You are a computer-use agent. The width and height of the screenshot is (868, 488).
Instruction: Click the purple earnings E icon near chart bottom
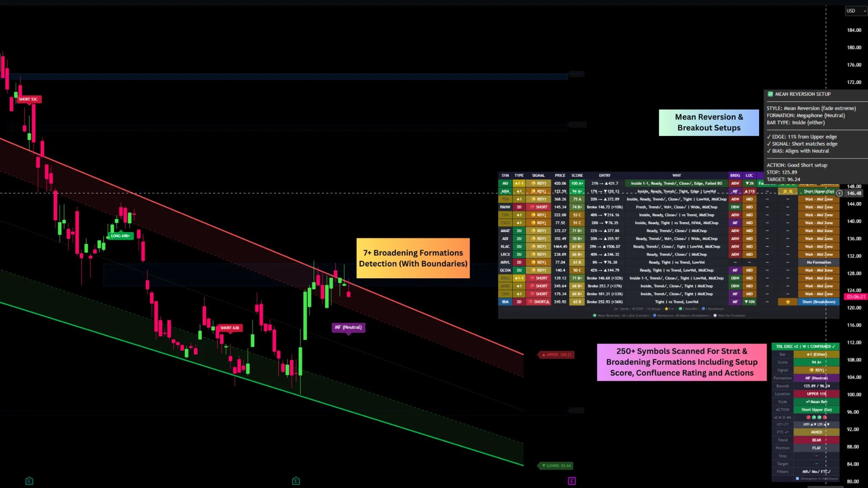572,481
